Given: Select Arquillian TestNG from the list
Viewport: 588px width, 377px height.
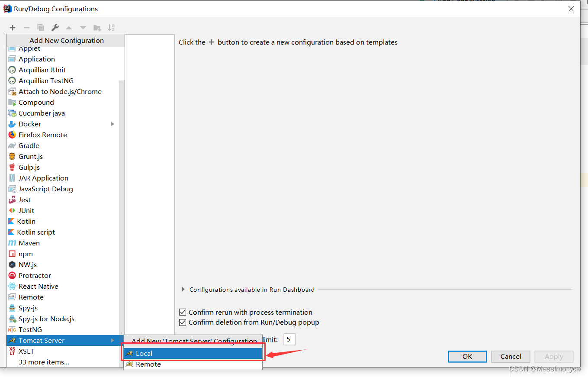Looking at the screenshot, I should coord(63,81).
